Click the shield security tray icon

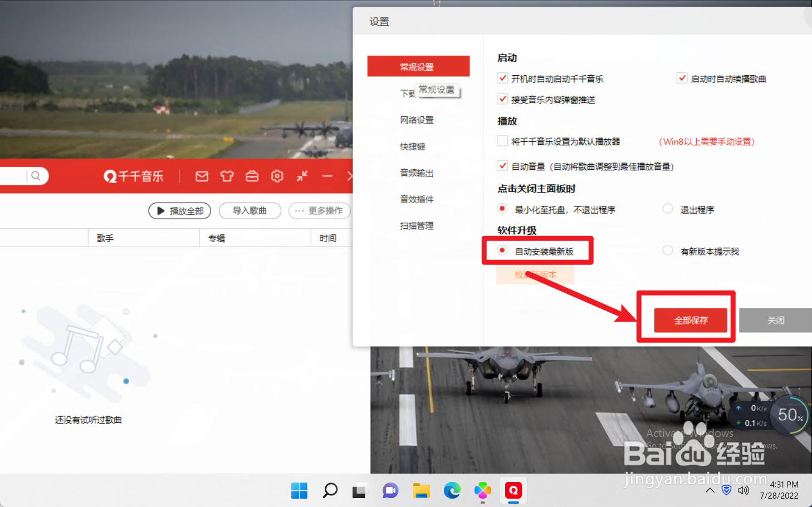click(726, 490)
